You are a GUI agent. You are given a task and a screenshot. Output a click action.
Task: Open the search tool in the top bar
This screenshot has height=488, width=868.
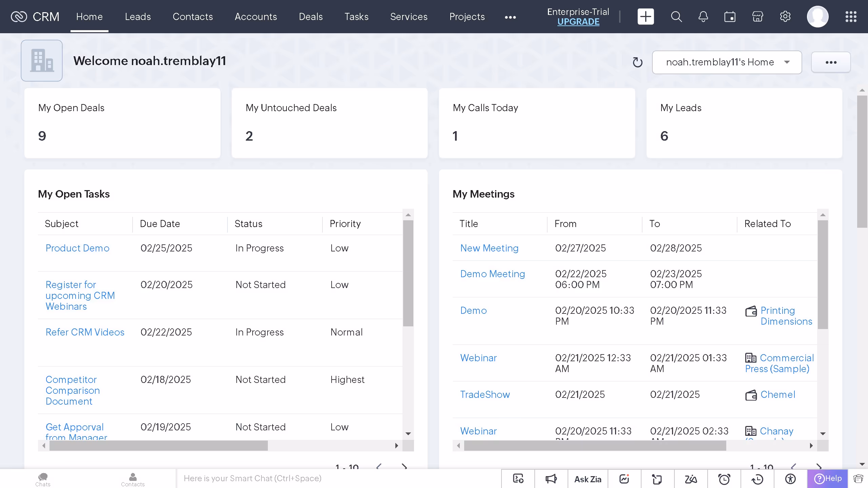point(676,16)
